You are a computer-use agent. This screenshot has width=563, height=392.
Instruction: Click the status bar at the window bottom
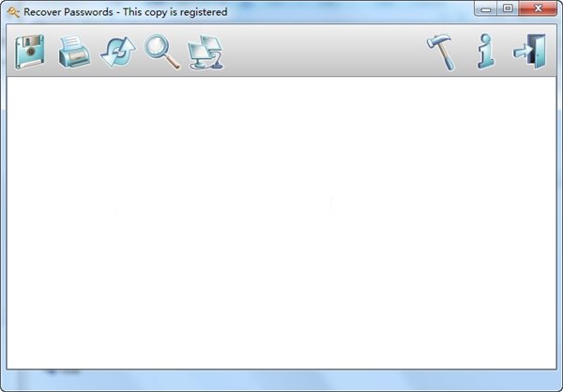pos(281,380)
